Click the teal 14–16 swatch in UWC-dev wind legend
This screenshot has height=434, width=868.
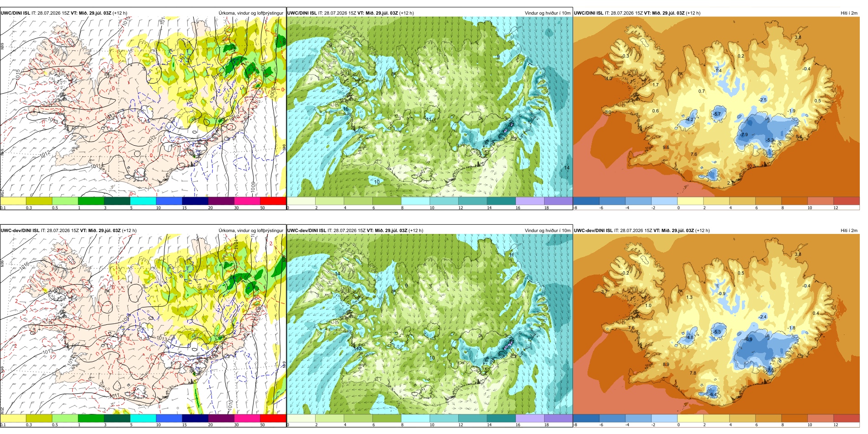[x=501, y=418]
